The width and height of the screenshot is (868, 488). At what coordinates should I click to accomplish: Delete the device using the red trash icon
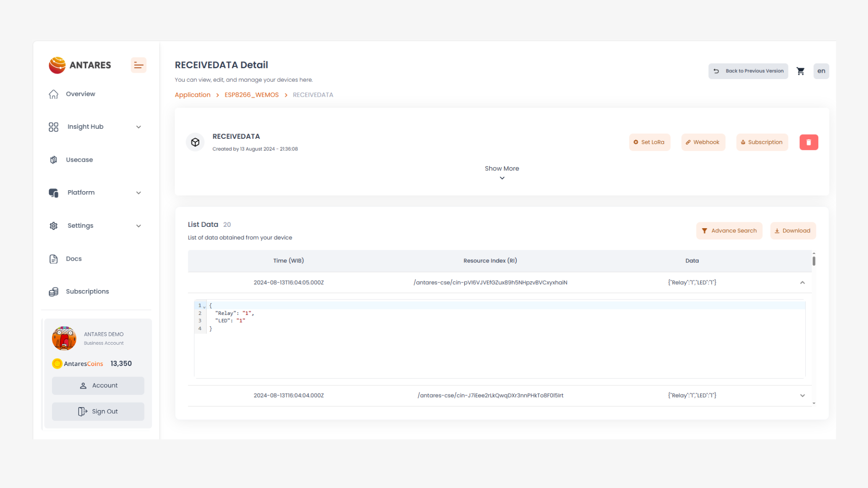coord(809,142)
